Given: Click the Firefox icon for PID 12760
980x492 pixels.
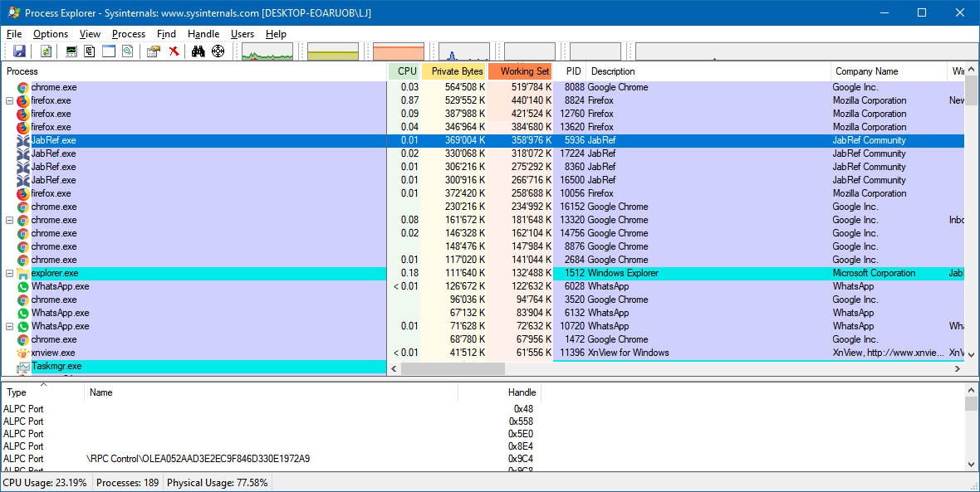Looking at the screenshot, I should click(x=23, y=114).
